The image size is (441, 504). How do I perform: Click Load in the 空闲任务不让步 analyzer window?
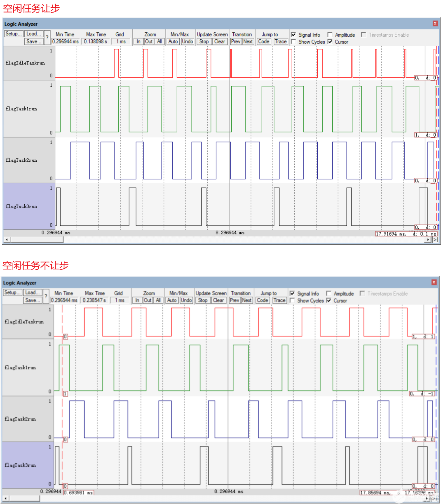coord(33,292)
